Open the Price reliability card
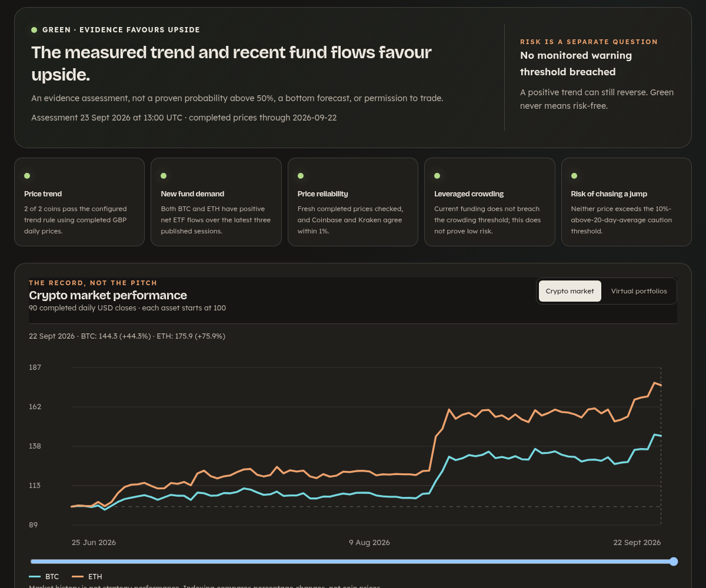 pyautogui.click(x=353, y=202)
